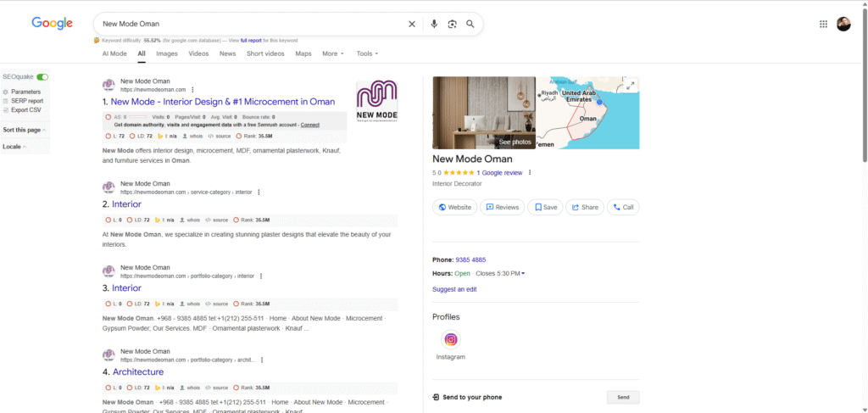Image resolution: width=868 pixels, height=413 pixels.
Task: Click whois for result 2 Interior
Action: [x=191, y=220]
